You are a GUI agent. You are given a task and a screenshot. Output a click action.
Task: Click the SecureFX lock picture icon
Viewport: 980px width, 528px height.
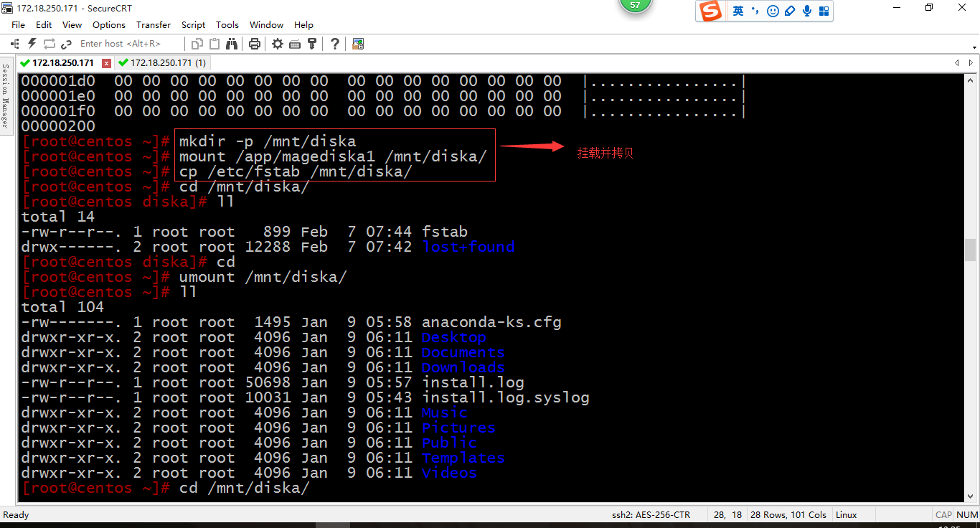(x=358, y=44)
